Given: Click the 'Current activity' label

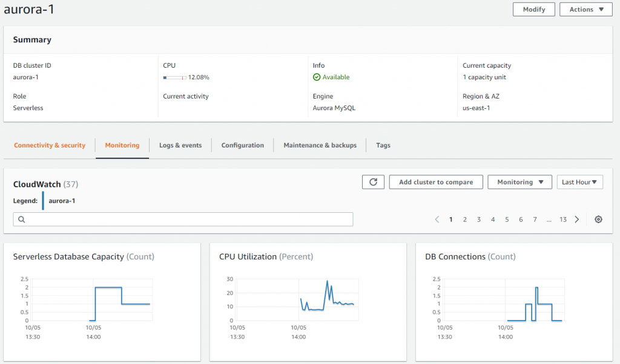Looking at the screenshot, I should (185, 96).
